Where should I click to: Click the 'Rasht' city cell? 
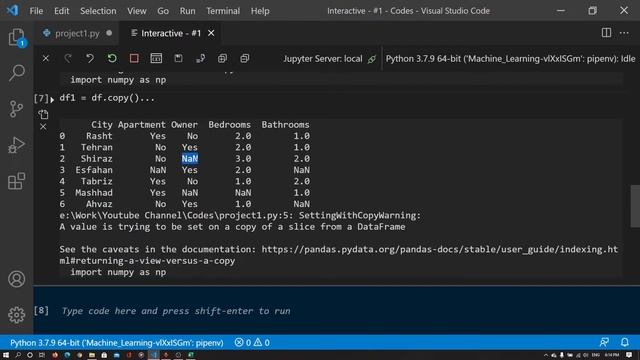(x=99, y=136)
